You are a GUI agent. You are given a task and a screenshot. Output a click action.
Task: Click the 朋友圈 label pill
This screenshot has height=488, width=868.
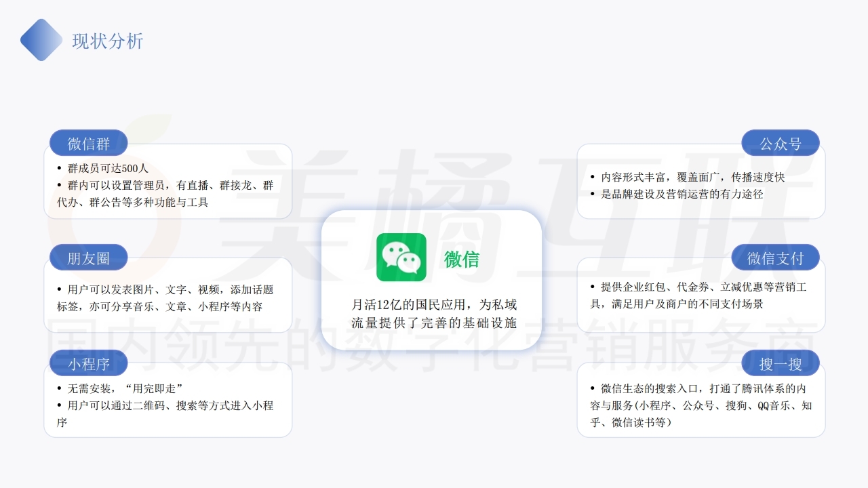point(89,258)
